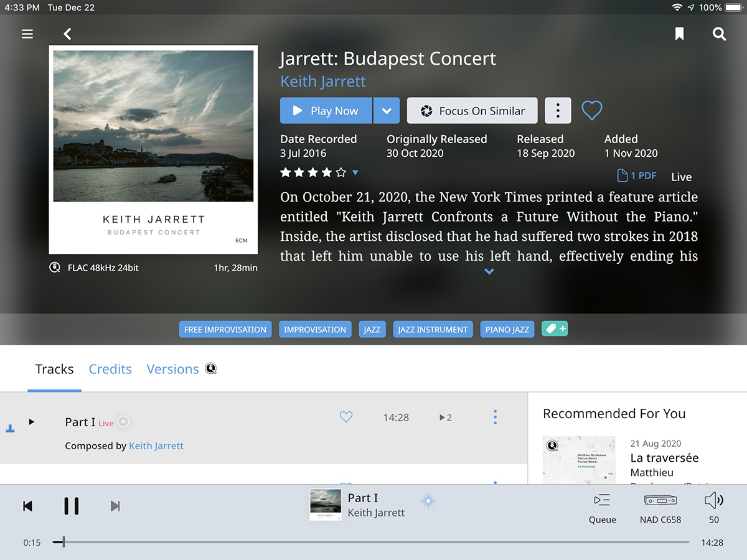Add a tag with green tag-plus icon

[x=555, y=329]
